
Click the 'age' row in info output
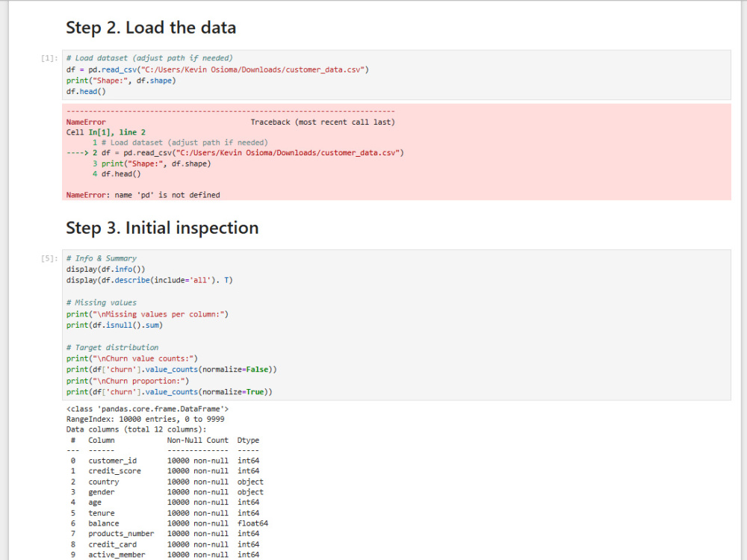coord(165,503)
